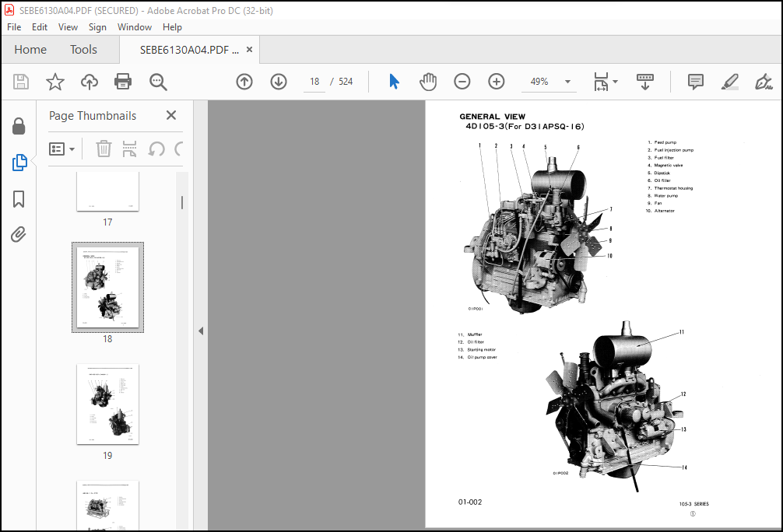The width and height of the screenshot is (783, 532).
Task: Expand the page fit options arrow
Action: click(x=615, y=82)
